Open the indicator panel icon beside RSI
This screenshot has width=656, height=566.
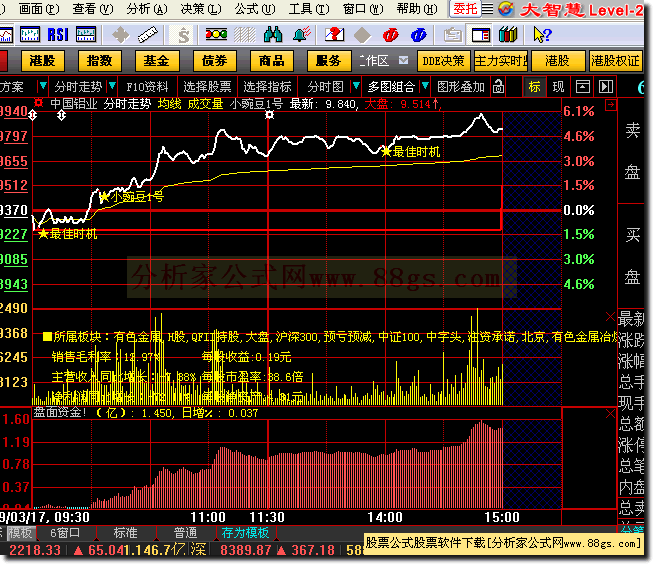pyautogui.click(x=86, y=35)
